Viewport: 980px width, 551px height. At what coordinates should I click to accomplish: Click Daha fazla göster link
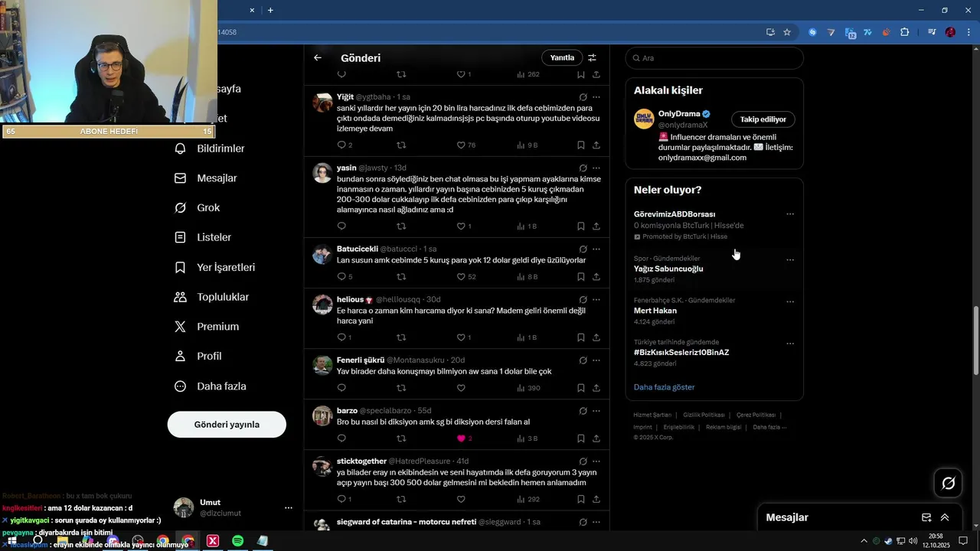click(x=665, y=387)
